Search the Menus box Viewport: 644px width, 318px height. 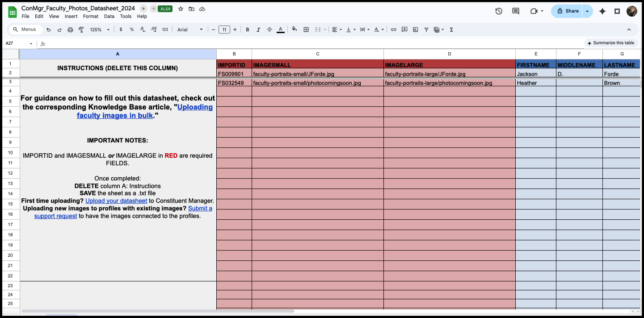pyautogui.click(x=26, y=29)
